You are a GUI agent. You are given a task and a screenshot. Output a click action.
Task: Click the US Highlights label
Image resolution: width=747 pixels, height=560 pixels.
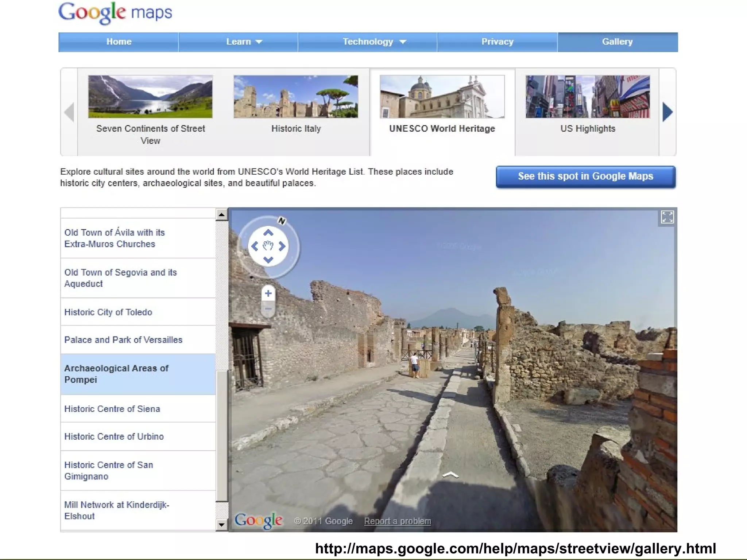(x=588, y=129)
